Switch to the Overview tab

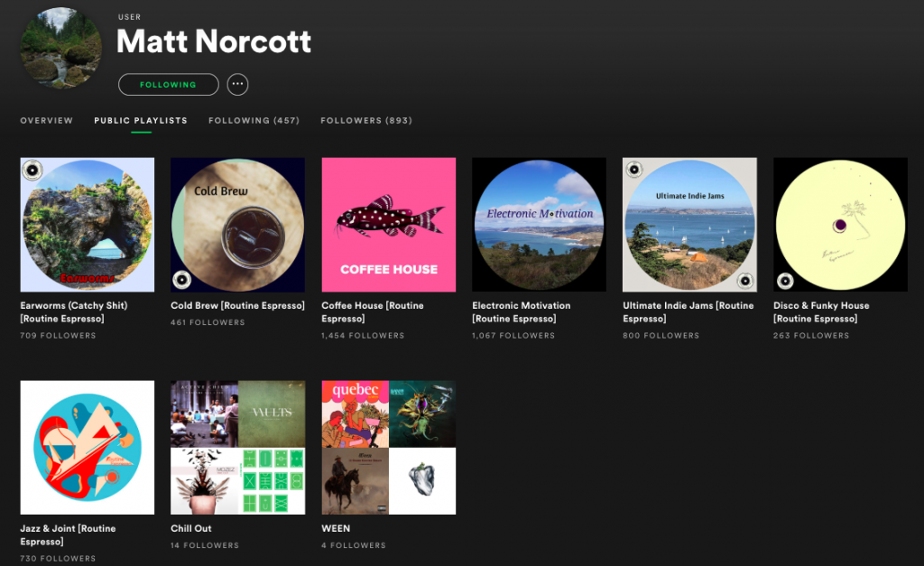pos(47,120)
